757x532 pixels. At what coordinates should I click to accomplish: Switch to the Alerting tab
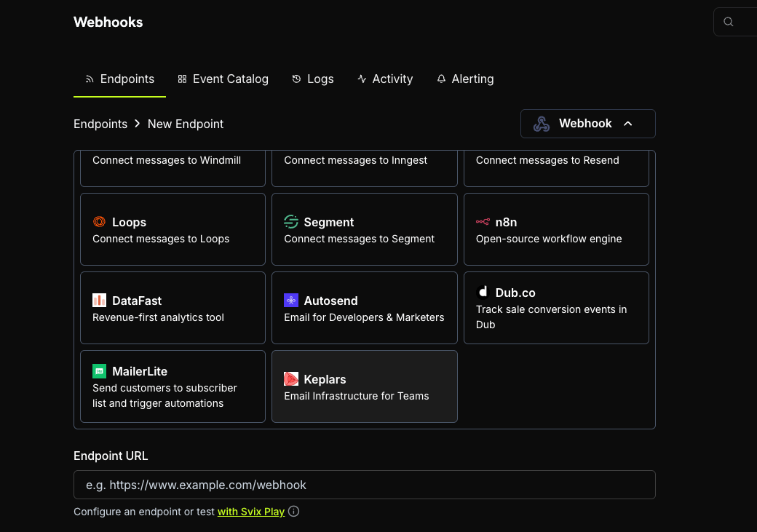click(x=465, y=79)
